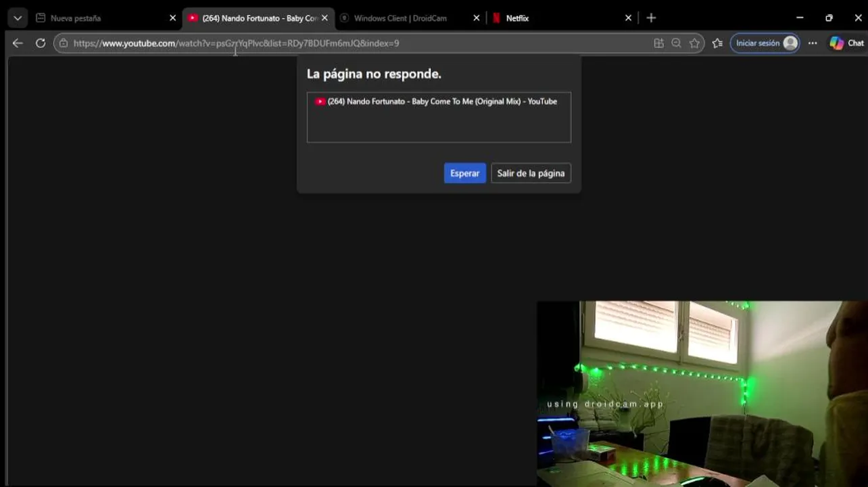868x487 pixels.
Task: Click Salir de la página button
Action: point(531,173)
